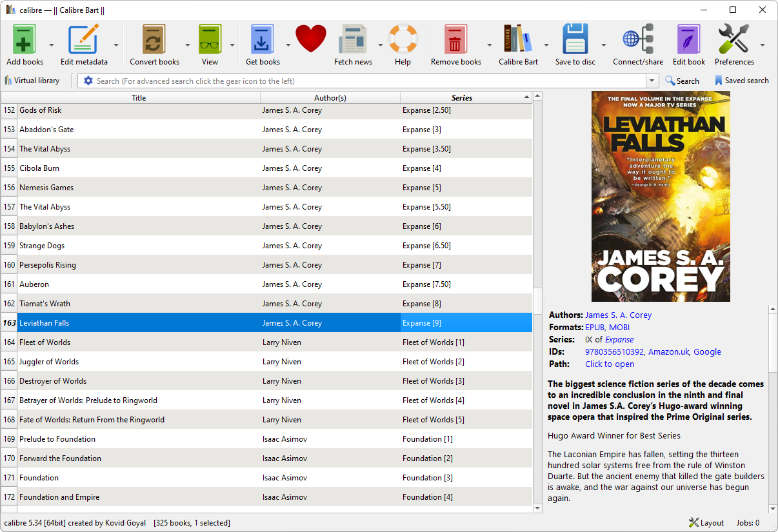Image resolution: width=778 pixels, height=532 pixels.
Task: Open the Virtual library menu
Action: point(32,81)
